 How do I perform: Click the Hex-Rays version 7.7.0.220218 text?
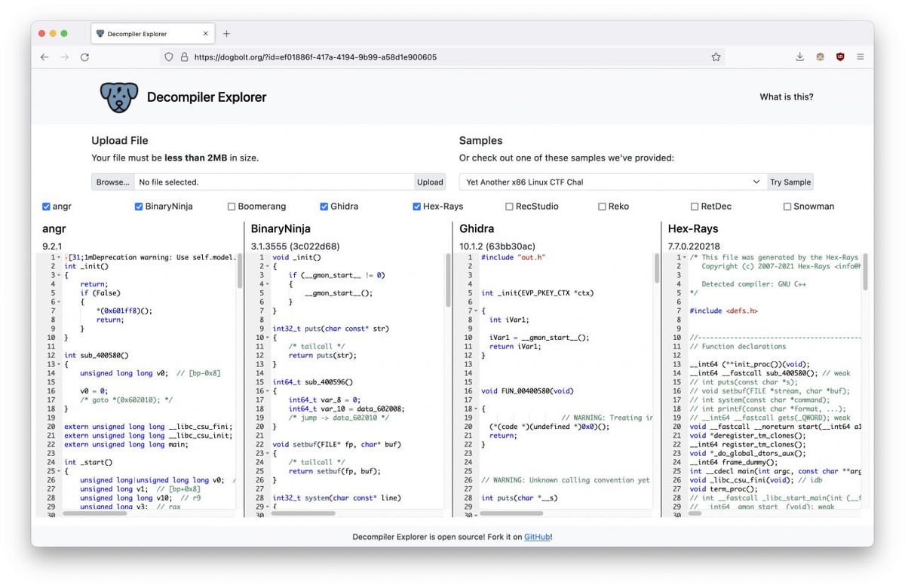(x=694, y=247)
